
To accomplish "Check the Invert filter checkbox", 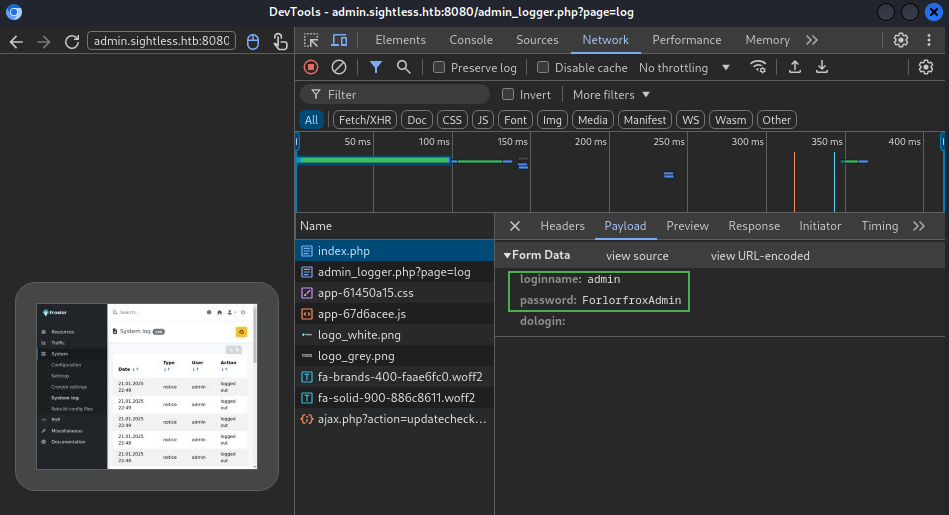I will (x=508, y=94).
